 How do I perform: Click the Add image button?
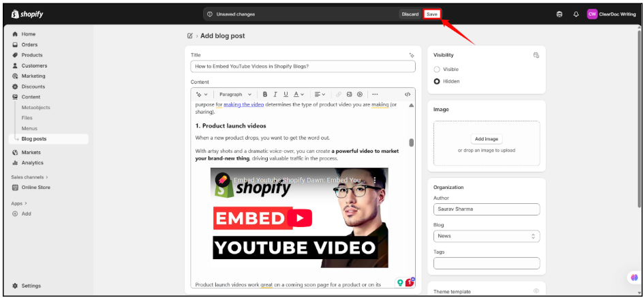487,139
